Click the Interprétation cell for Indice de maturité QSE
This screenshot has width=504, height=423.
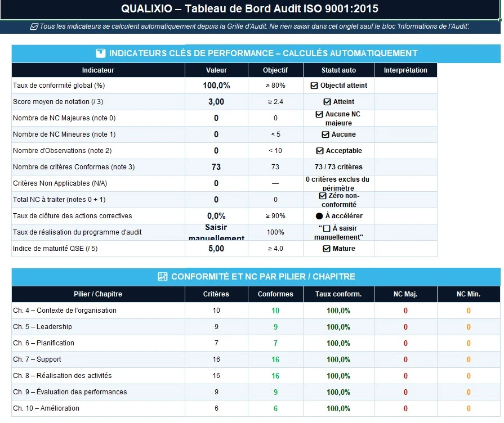405,249
